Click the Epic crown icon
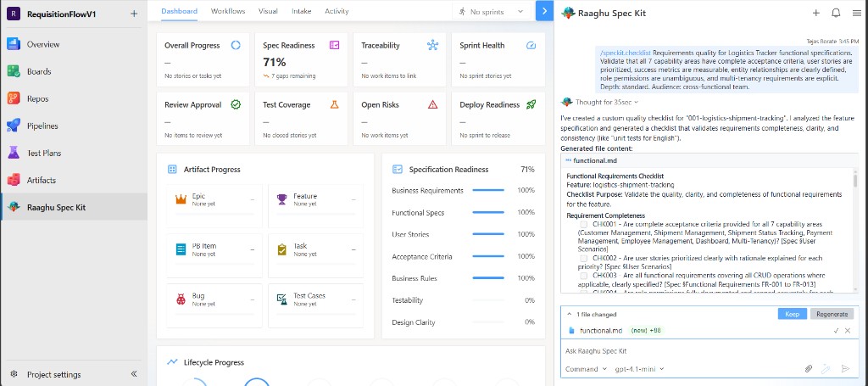 click(x=181, y=199)
